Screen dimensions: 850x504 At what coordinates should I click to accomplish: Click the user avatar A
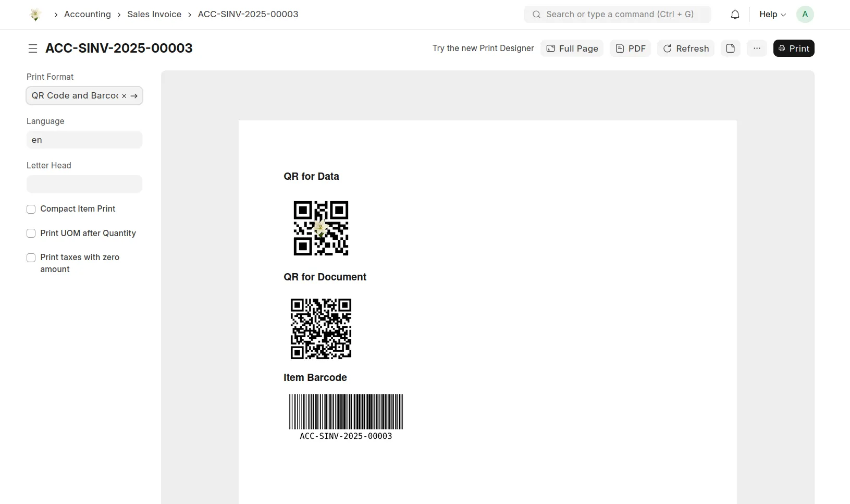pyautogui.click(x=805, y=15)
